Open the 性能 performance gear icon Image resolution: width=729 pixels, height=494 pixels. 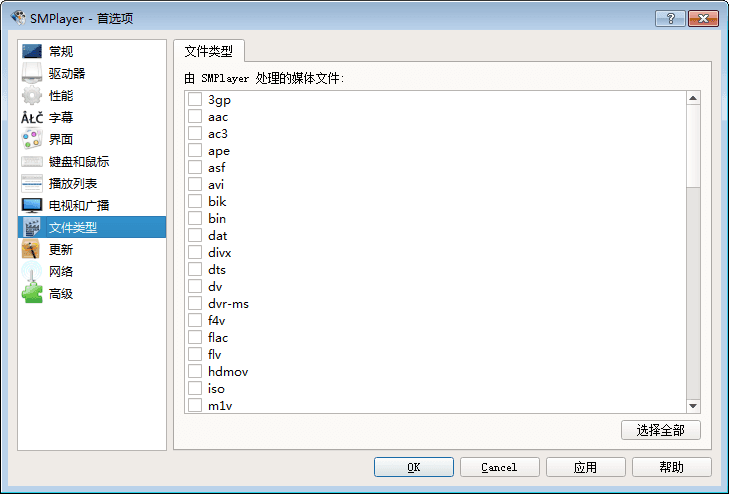(32, 95)
